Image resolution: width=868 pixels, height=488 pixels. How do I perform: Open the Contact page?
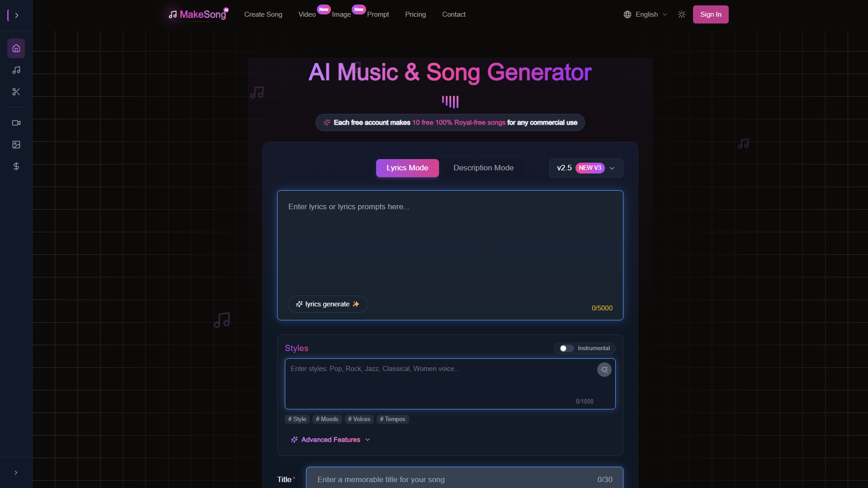pos(454,14)
